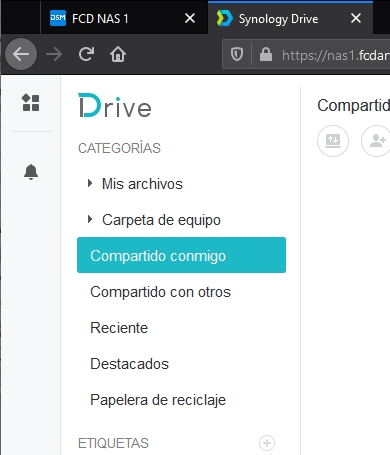Go to the browser home page
Viewport: 390px width, 455px height.
[118, 54]
